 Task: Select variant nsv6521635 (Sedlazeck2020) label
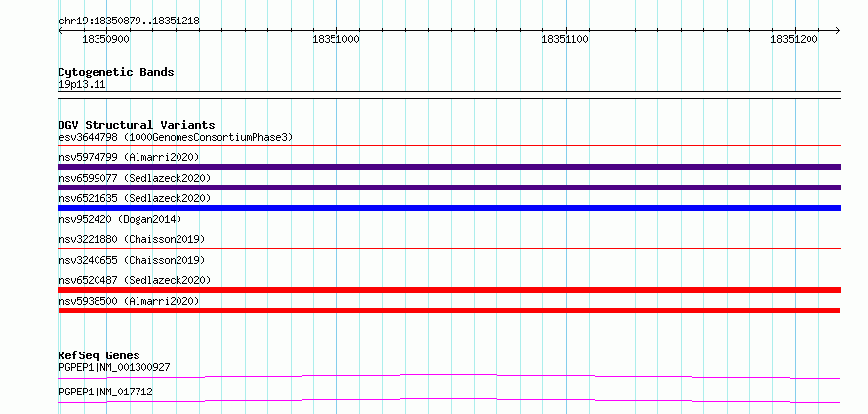click(135, 198)
